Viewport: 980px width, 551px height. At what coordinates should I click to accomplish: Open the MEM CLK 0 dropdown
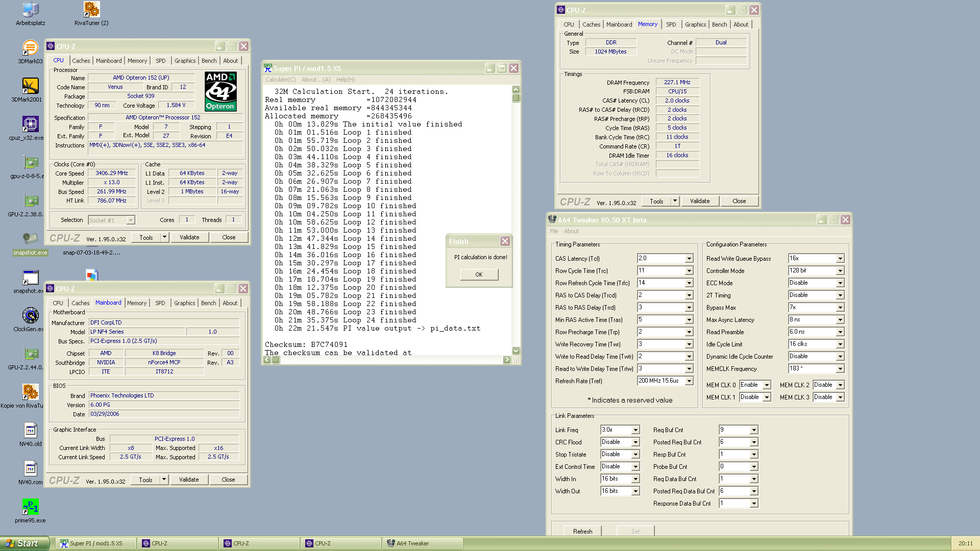pyautogui.click(x=767, y=385)
